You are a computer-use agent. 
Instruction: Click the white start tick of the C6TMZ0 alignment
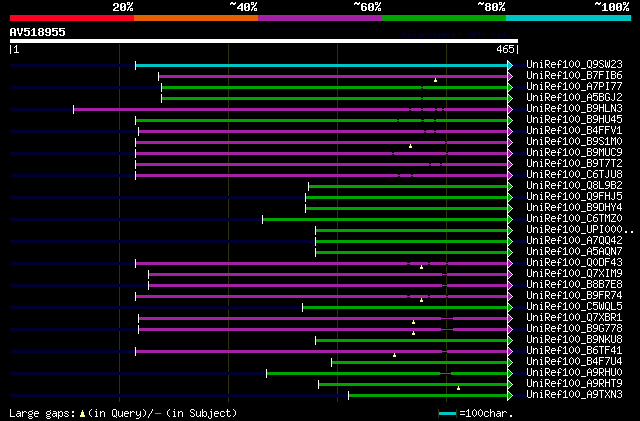pos(262,220)
